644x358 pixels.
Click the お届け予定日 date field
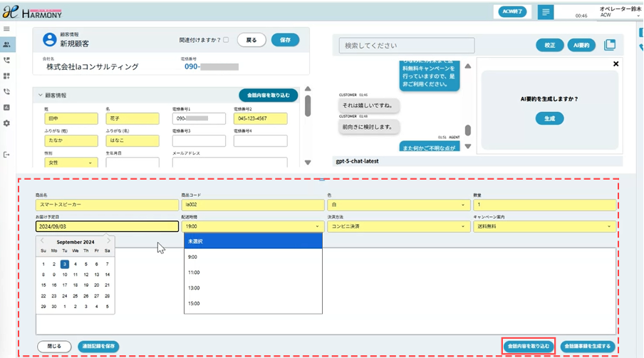(107, 227)
